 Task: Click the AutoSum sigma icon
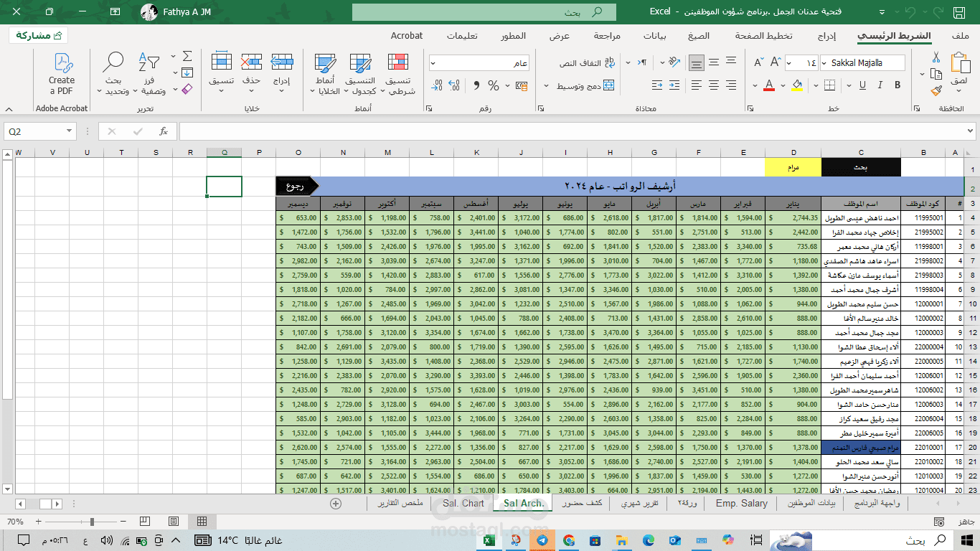click(187, 56)
